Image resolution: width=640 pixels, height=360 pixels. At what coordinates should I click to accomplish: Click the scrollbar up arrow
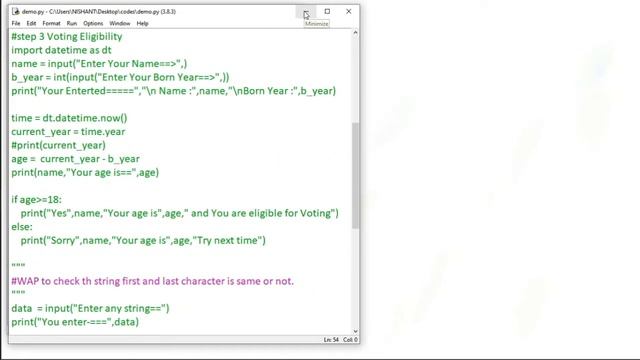pos(355,33)
